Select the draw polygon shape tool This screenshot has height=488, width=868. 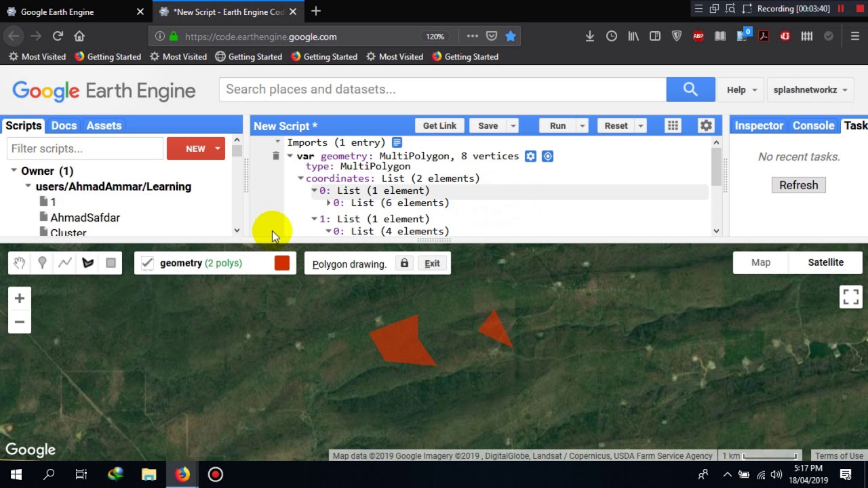[x=88, y=263]
